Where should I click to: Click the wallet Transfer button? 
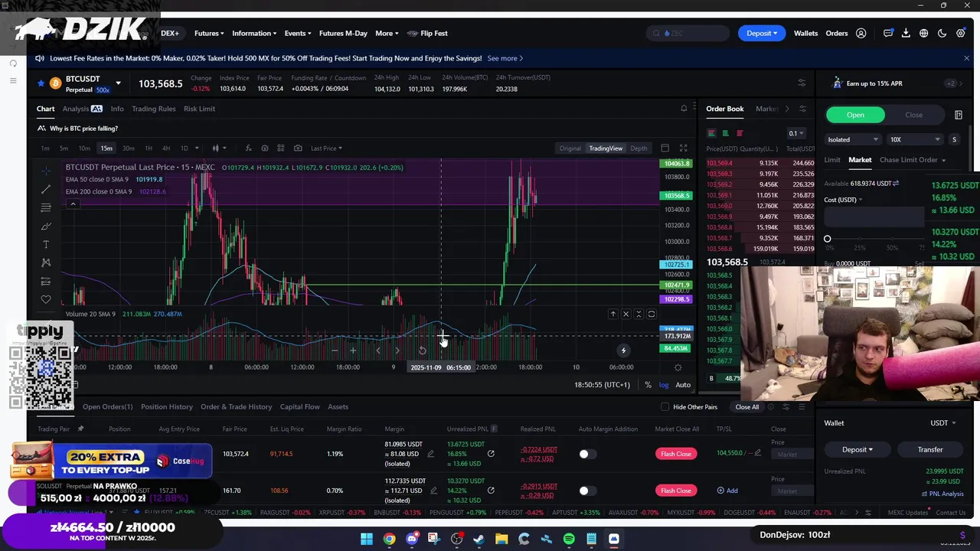point(930,450)
